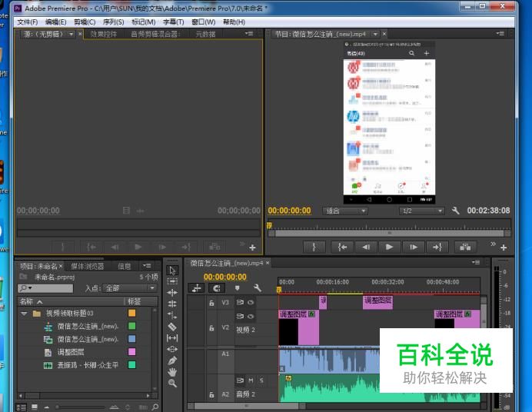The height and width of the screenshot is (412, 532).
Task: Open 入点 全部 dropdown in project panel
Action: click(129, 288)
